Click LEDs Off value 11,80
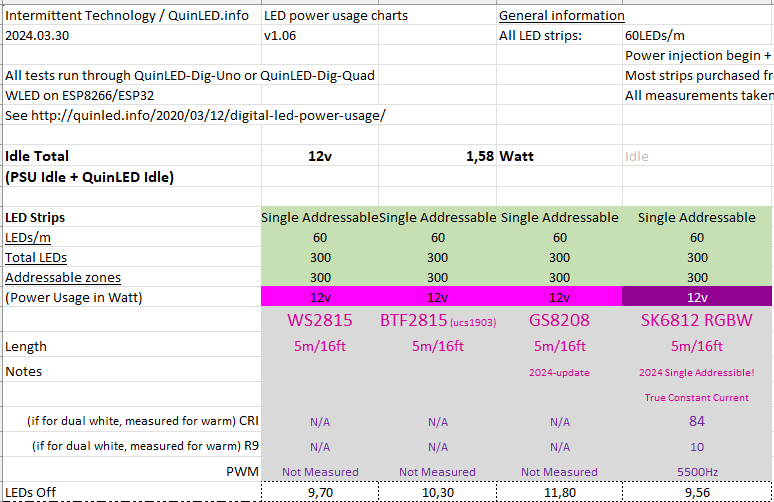This screenshot has height=502, width=774. 560,492
